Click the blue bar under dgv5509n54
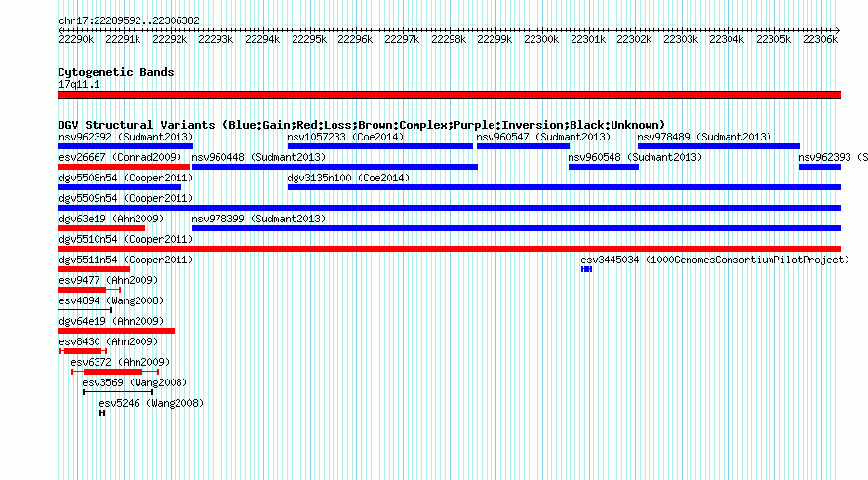 [449, 208]
